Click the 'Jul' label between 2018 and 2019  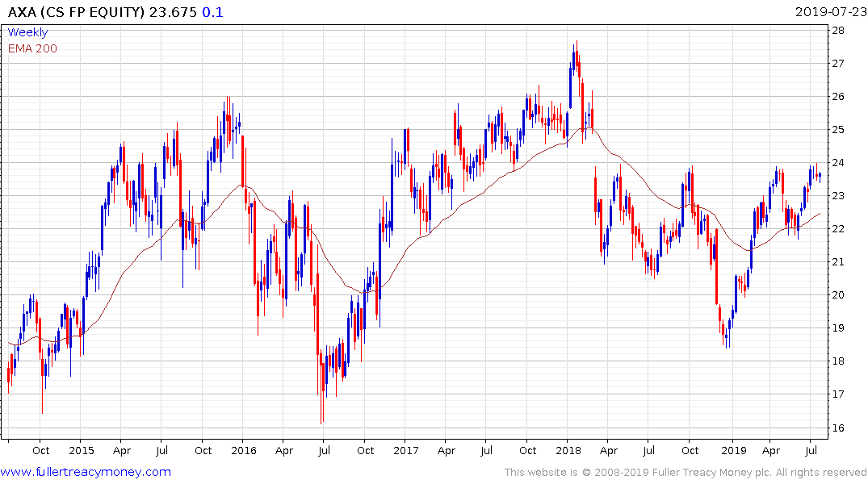[648, 450]
